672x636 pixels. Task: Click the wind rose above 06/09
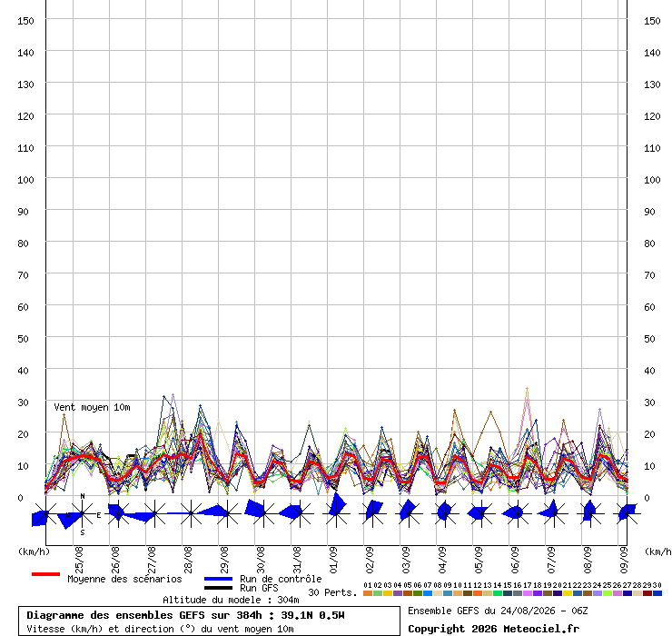click(518, 513)
